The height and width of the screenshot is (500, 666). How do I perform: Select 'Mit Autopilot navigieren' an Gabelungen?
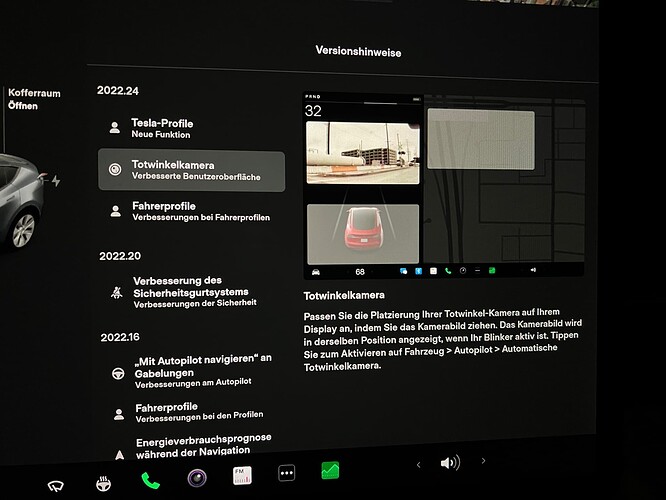point(195,372)
